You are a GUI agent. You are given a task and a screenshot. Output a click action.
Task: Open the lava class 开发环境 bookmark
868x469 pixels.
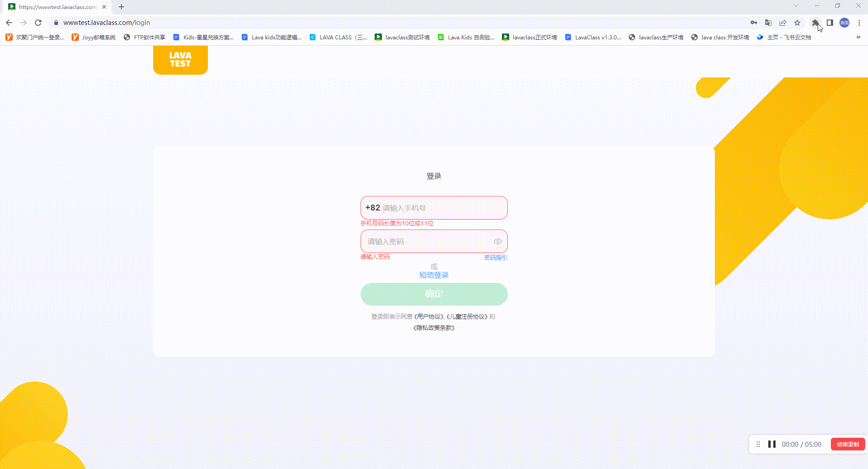coord(720,37)
